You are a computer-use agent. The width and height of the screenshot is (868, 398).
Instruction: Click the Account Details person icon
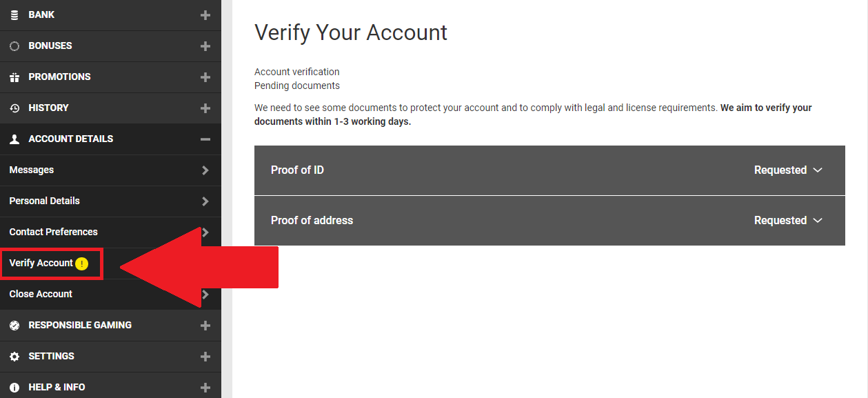click(14, 139)
